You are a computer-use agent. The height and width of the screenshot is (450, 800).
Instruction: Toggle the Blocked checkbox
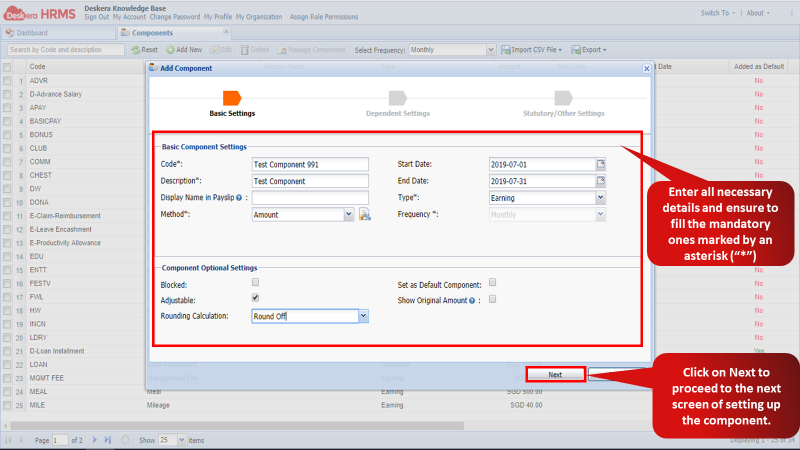tap(255, 282)
